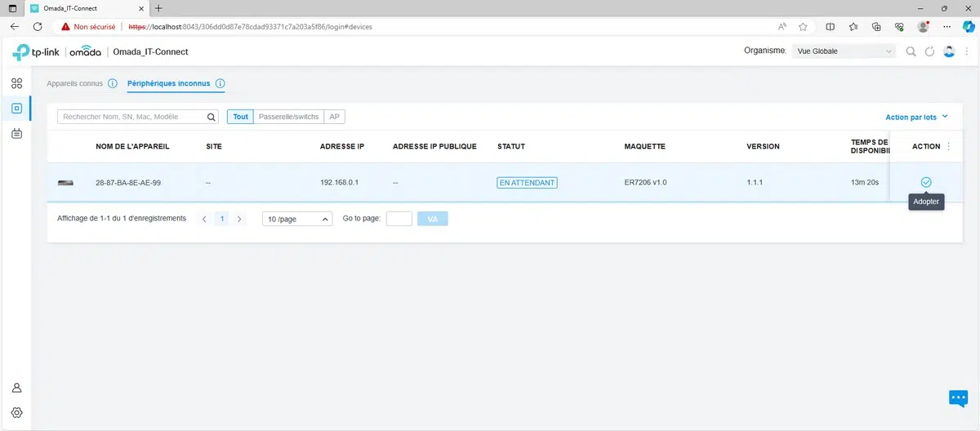
Task: Click the info icon beside Périphériques inconnus
Action: 220,83
